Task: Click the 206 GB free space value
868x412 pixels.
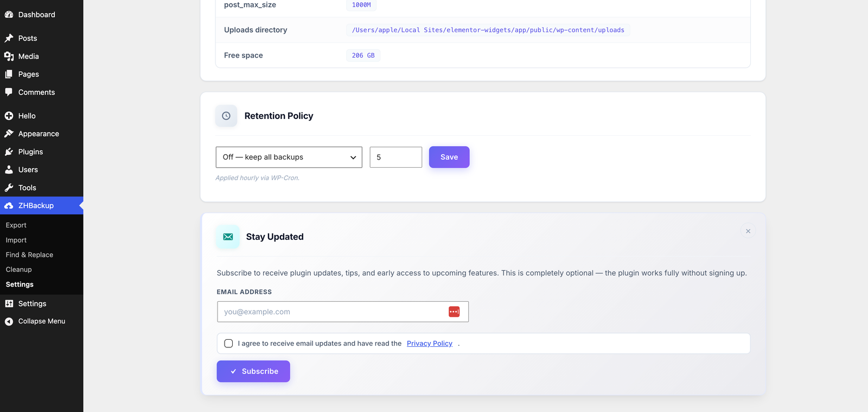Action: pyautogui.click(x=363, y=55)
